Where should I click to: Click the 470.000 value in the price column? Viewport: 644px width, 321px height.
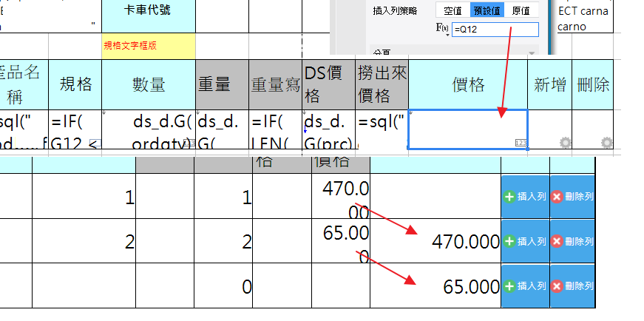coord(465,242)
